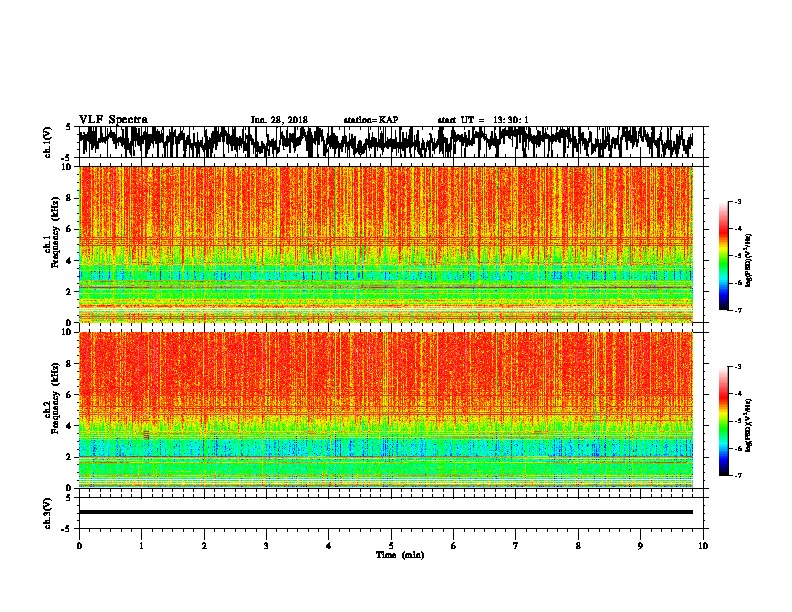This screenshot has height=612, width=792.
Task: Click the "4" tick on the time axis
Action: tap(329, 546)
